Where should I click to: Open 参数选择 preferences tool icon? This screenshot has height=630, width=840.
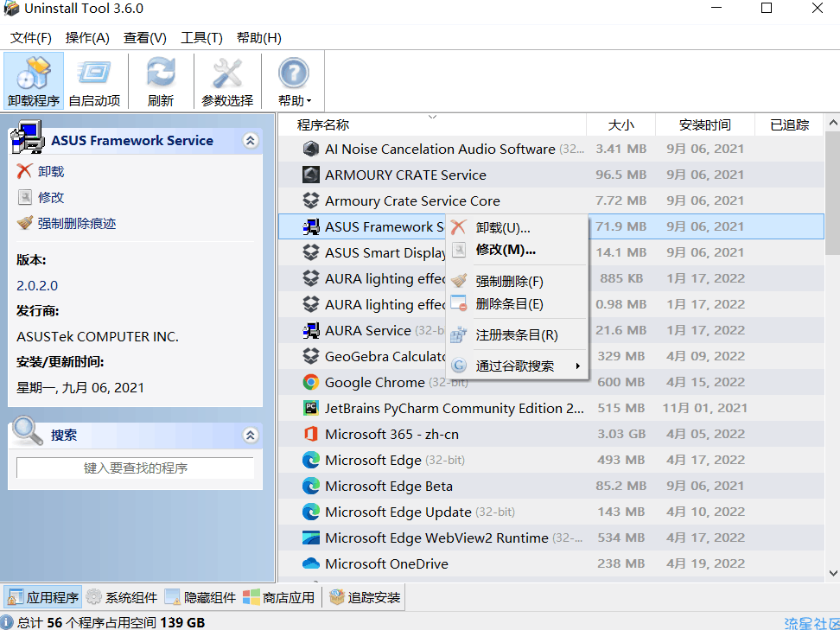coord(227,81)
